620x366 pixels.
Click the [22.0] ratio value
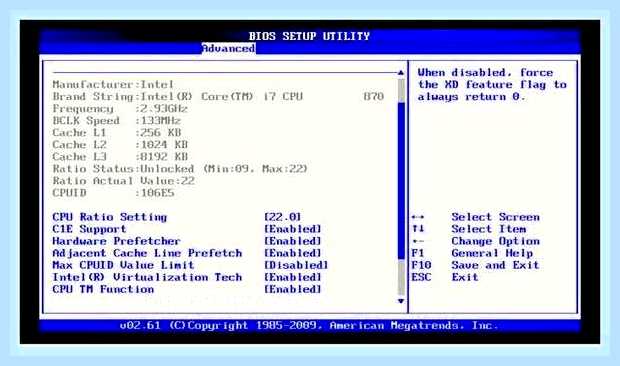[x=283, y=217]
